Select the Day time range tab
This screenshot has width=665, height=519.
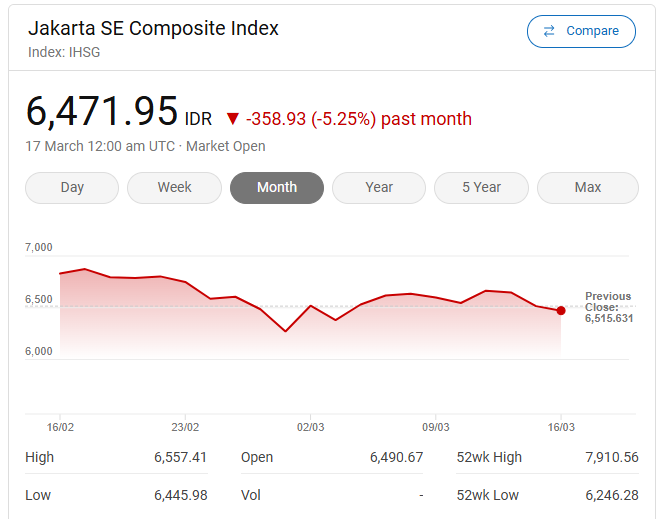[72, 187]
